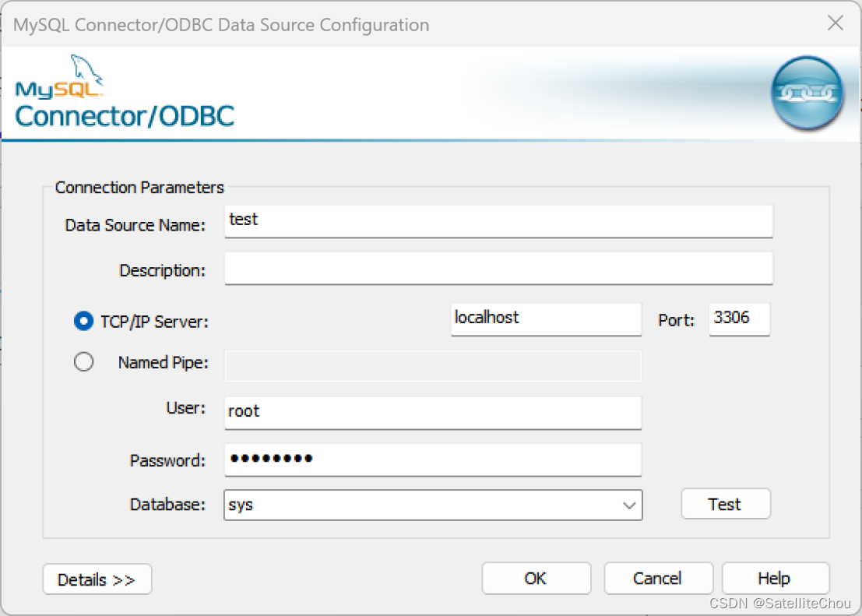Click the User field containing root
Image resolution: width=862 pixels, height=616 pixels.
[432, 413]
